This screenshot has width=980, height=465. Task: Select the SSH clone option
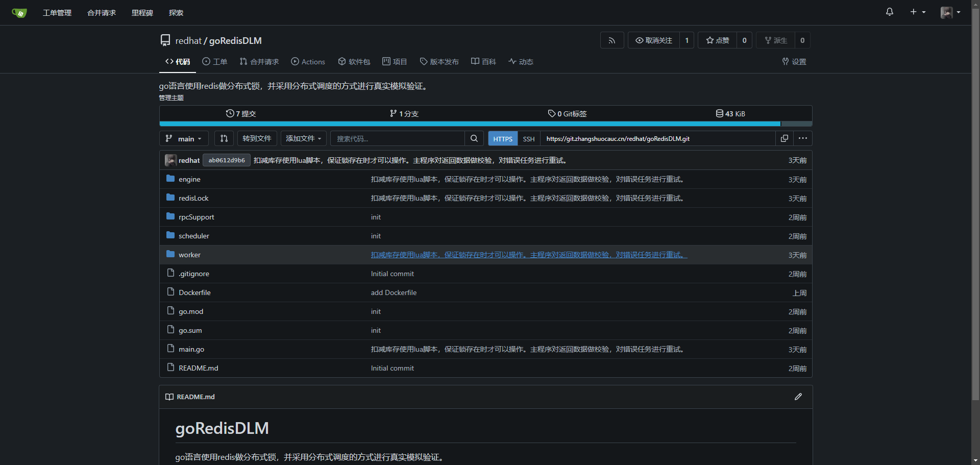click(529, 139)
